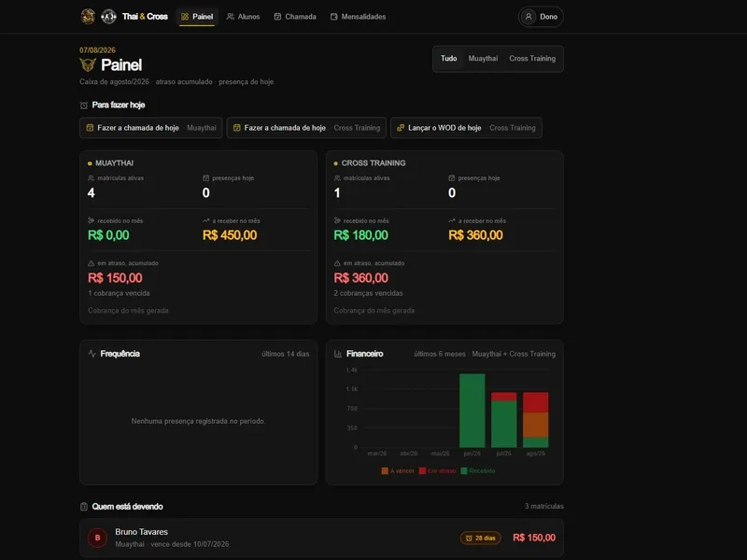Click the text 2 cobranças vencidas
The image size is (747, 560).
pos(368,293)
